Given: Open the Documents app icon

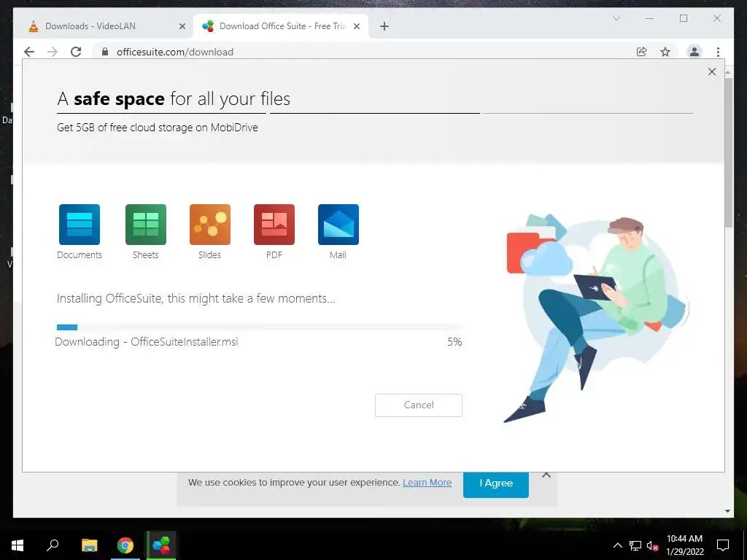Looking at the screenshot, I should click(79, 225).
